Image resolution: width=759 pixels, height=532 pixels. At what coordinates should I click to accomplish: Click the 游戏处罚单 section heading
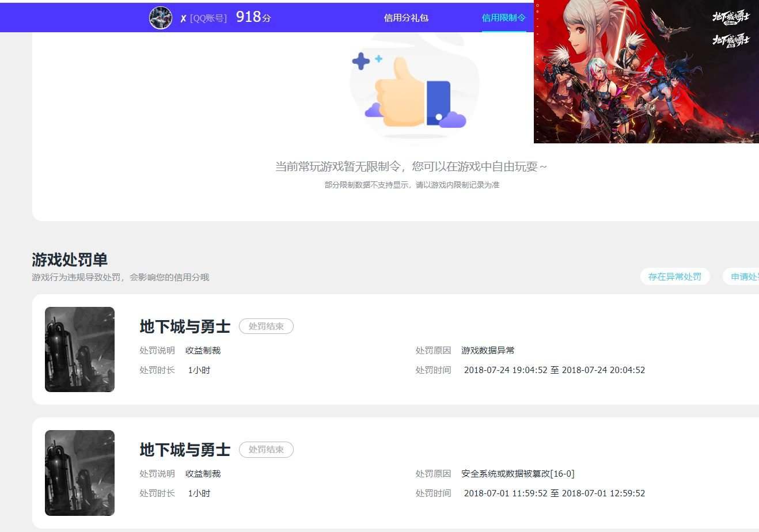(x=70, y=260)
